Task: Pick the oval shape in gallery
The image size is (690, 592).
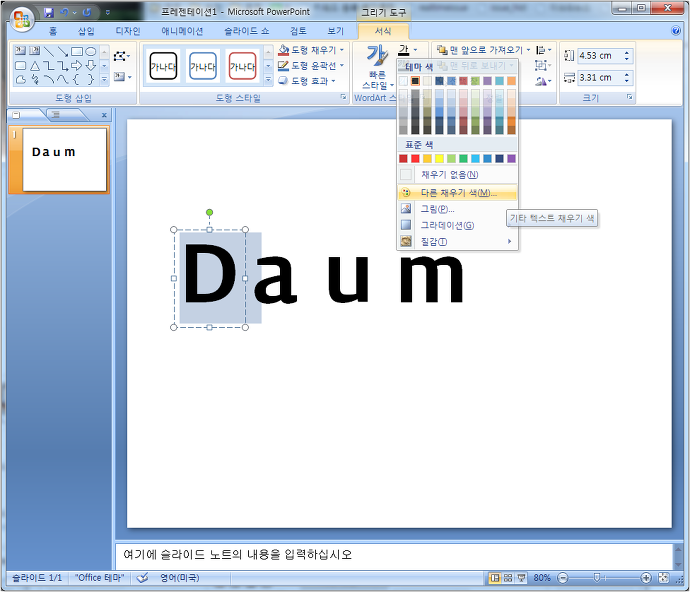Action: [91, 51]
